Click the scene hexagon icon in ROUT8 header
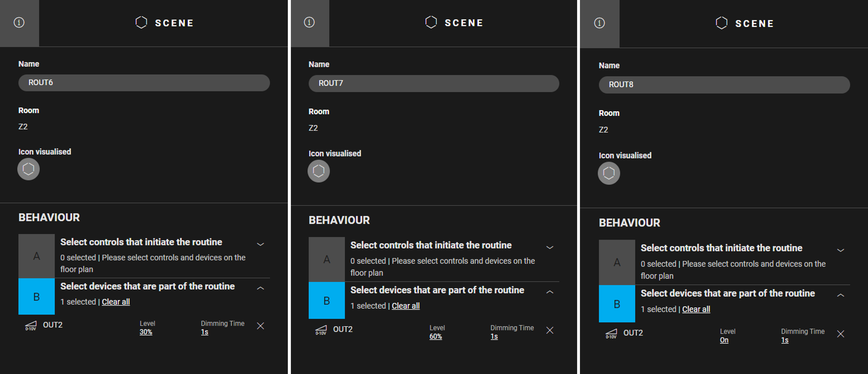The image size is (868, 374). [721, 23]
